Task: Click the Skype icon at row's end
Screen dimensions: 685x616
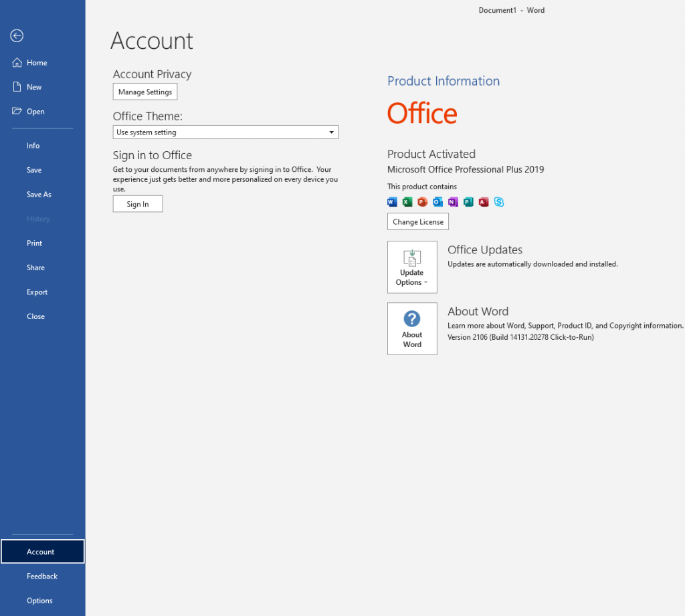Action: 499,201
